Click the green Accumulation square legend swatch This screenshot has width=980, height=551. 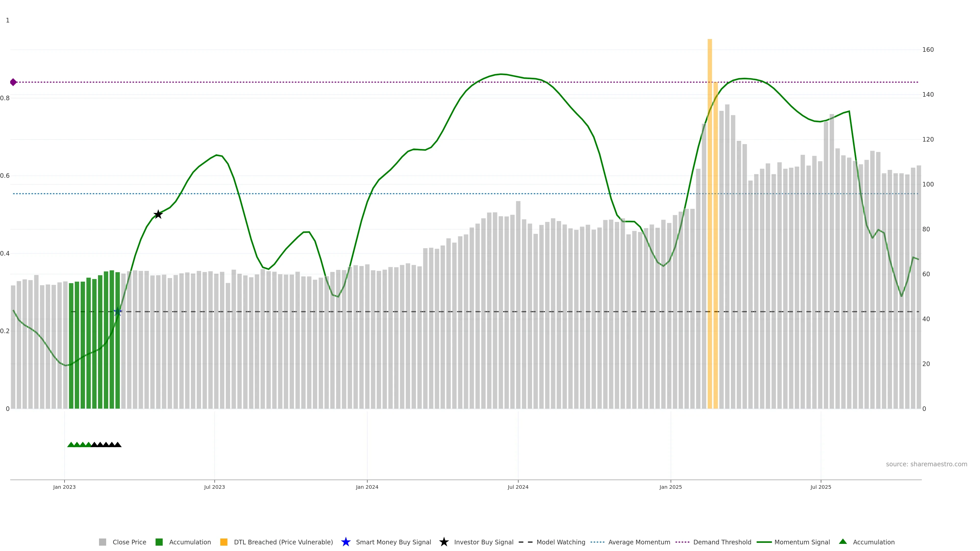coord(159,542)
